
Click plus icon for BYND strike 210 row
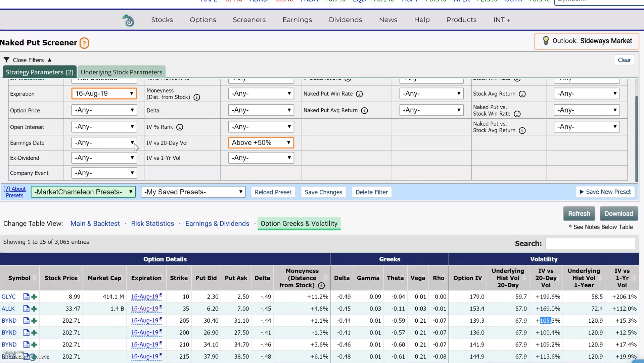[x=34, y=345]
